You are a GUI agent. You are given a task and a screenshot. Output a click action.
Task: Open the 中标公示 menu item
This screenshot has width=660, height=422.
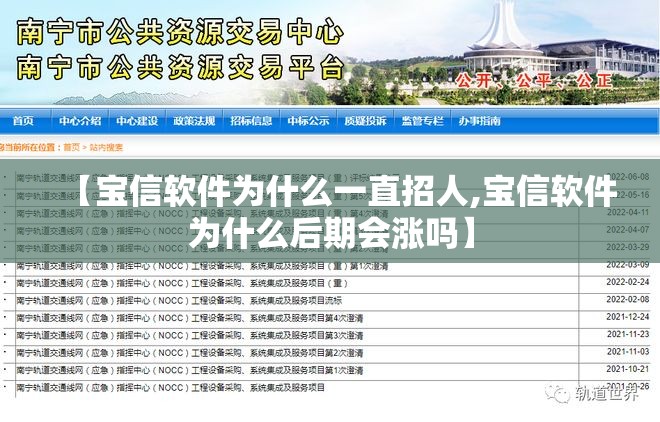point(308,121)
